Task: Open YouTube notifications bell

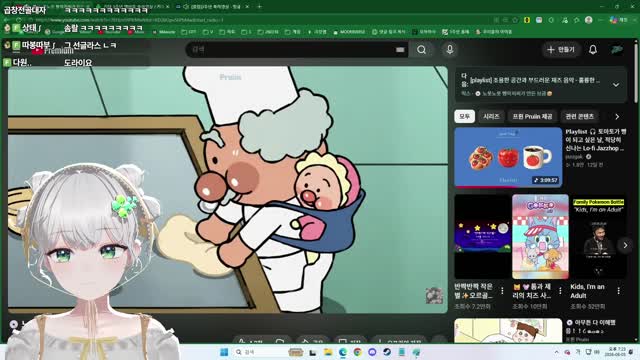Action: click(x=593, y=50)
